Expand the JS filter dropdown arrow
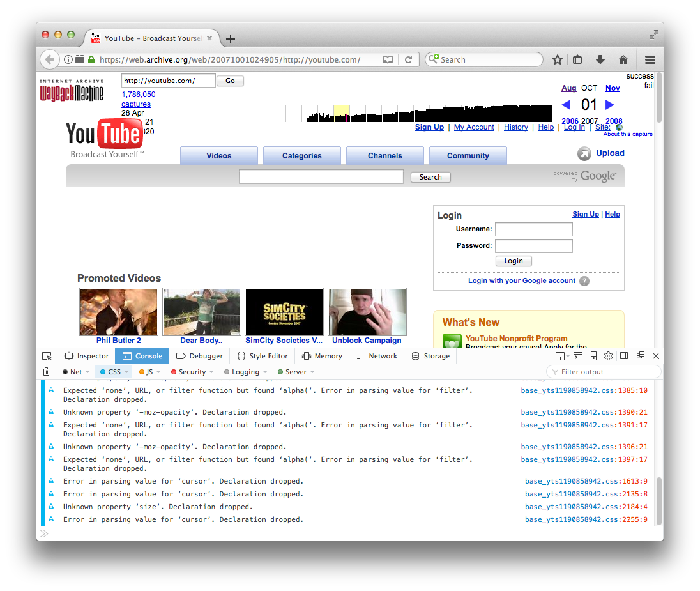700x591 pixels. pyautogui.click(x=158, y=372)
